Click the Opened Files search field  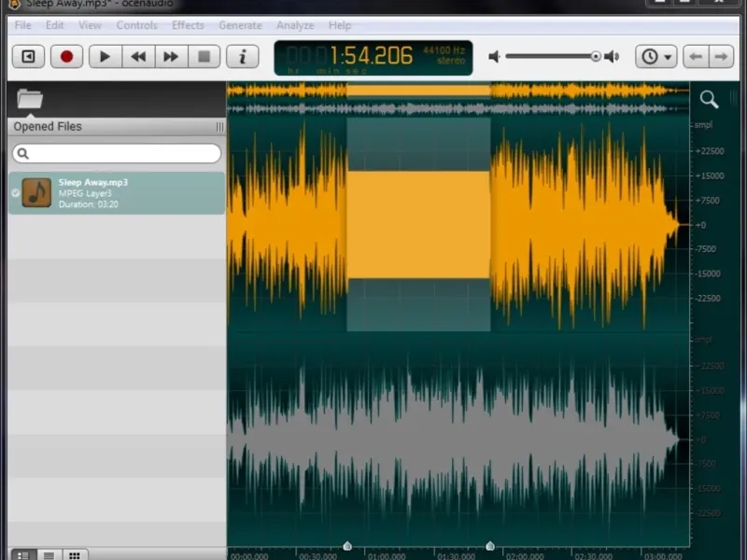117,153
